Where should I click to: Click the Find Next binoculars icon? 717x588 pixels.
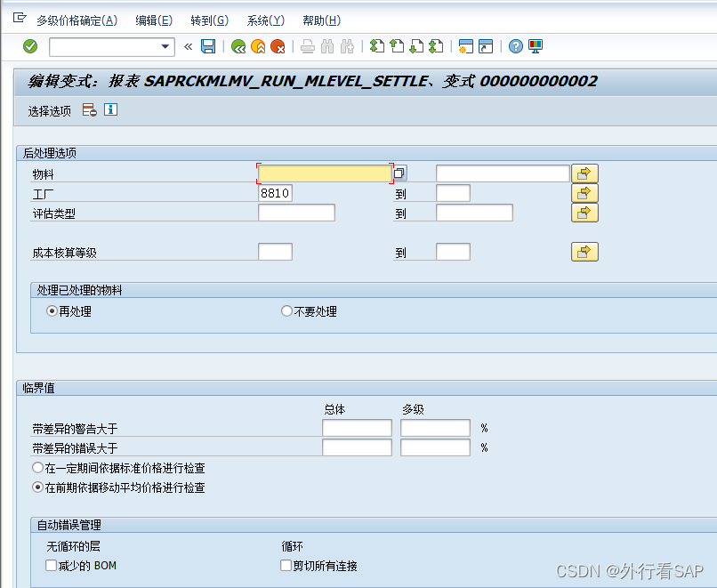347,46
